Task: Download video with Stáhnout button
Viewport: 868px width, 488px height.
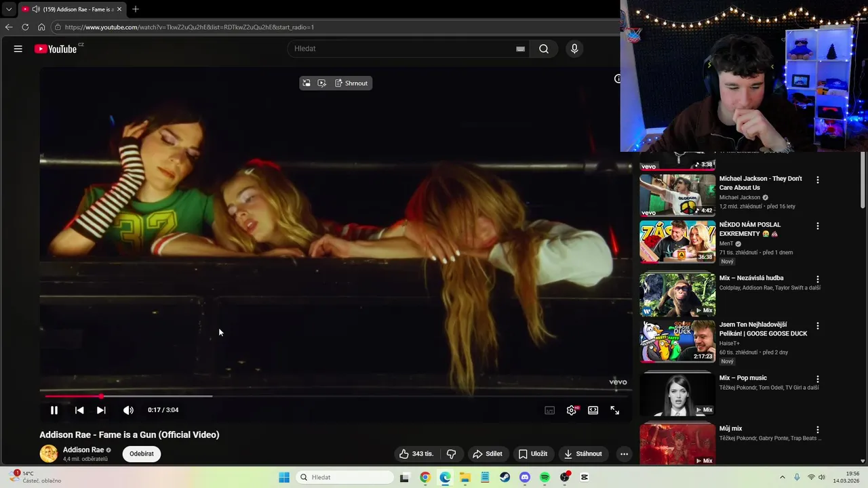Action: [x=583, y=454]
